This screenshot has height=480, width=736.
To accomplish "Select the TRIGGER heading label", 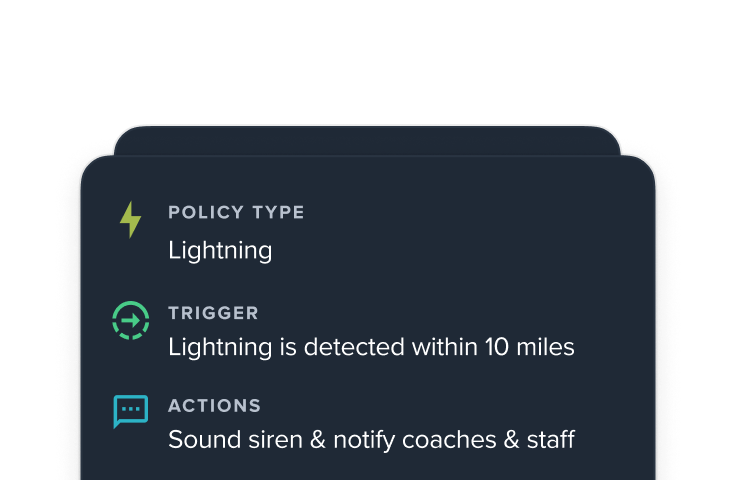I will click(x=213, y=313).
